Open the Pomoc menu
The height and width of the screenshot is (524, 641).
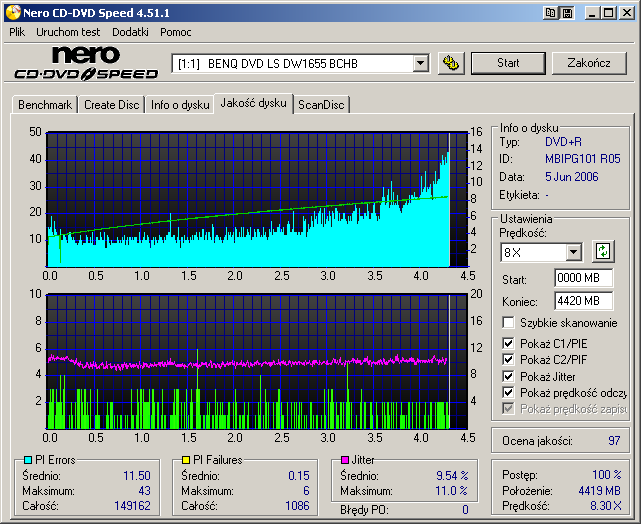tap(176, 32)
